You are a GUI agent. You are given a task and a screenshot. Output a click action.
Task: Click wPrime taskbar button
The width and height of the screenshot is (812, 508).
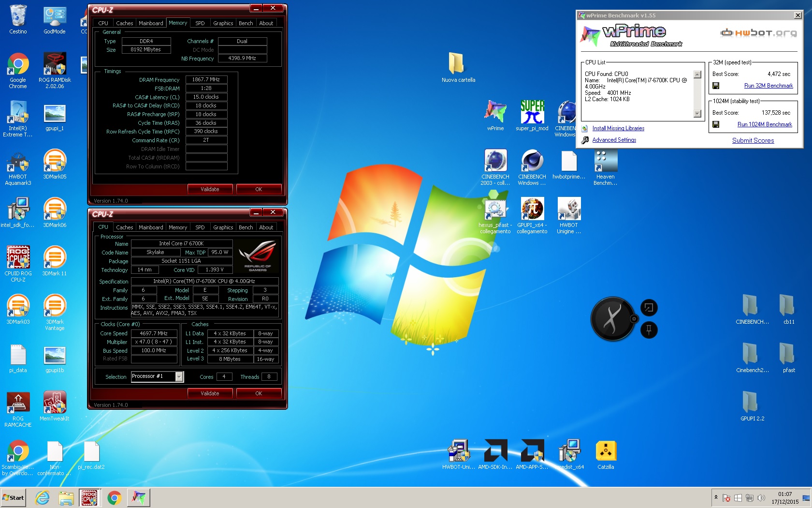pos(139,498)
